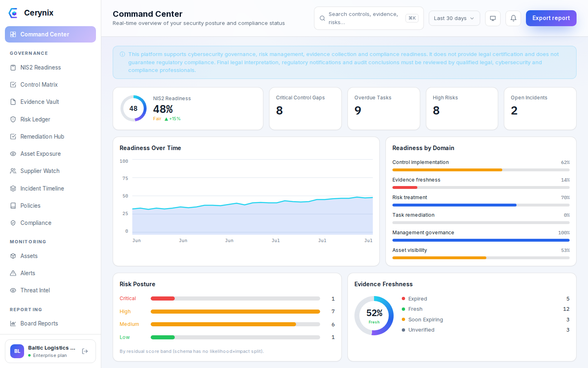Viewport: 588px width, 368px height.
Task: Click the search magnifier icon
Action: tap(322, 18)
